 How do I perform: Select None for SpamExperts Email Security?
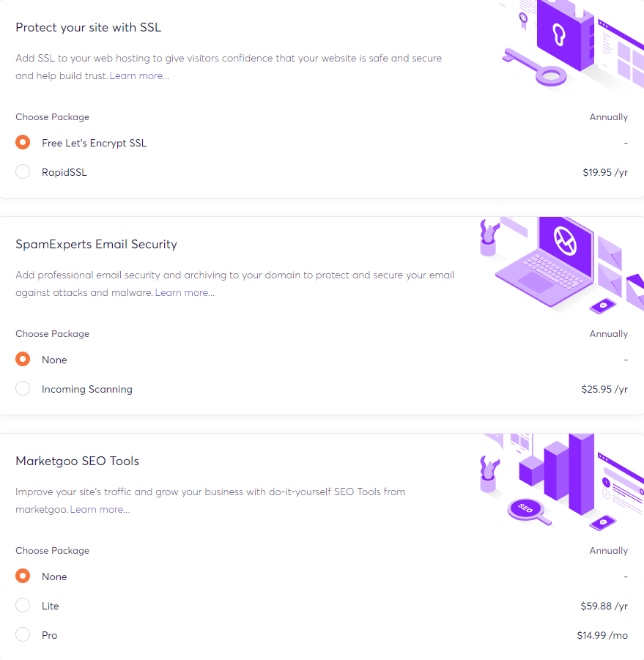(22, 359)
